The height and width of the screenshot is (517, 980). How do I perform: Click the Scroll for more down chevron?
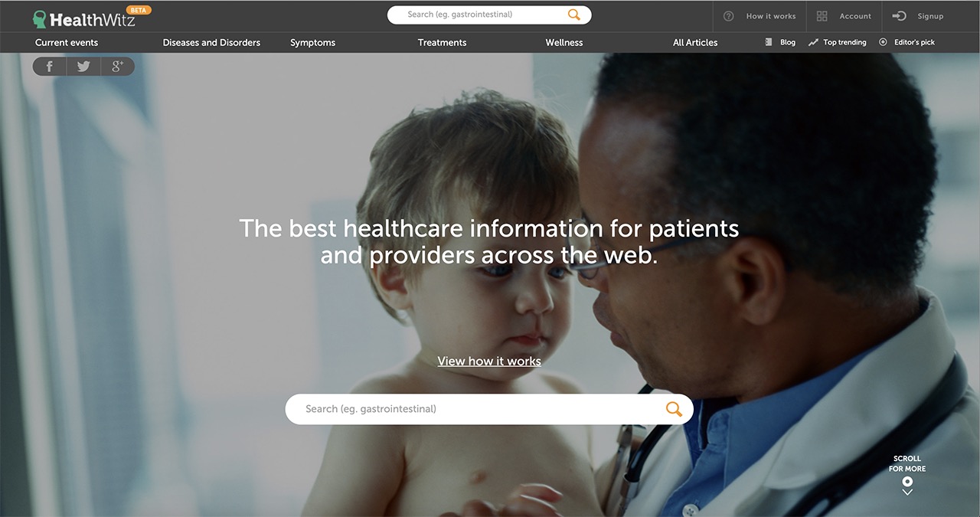pyautogui.click(x=907, y=492)
